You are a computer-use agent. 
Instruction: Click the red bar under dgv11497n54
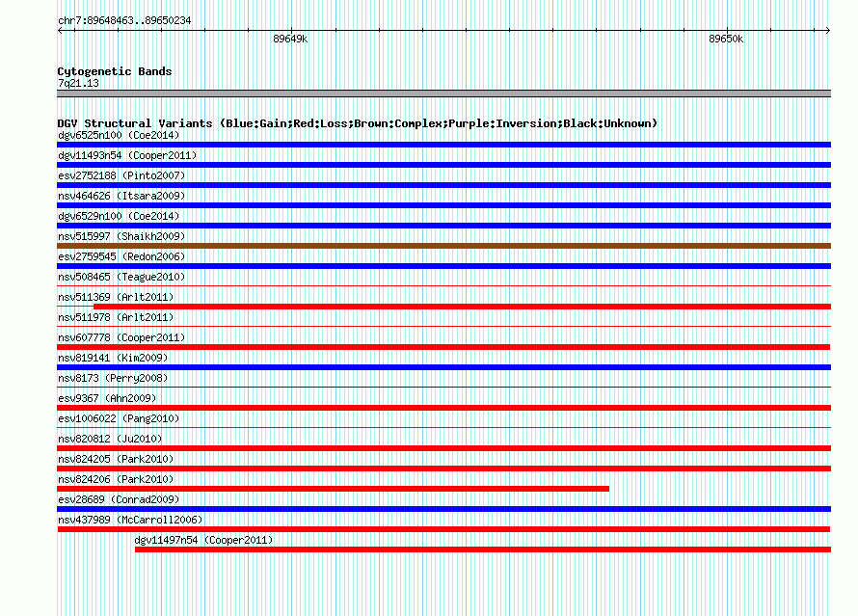(x=483, y=549)
